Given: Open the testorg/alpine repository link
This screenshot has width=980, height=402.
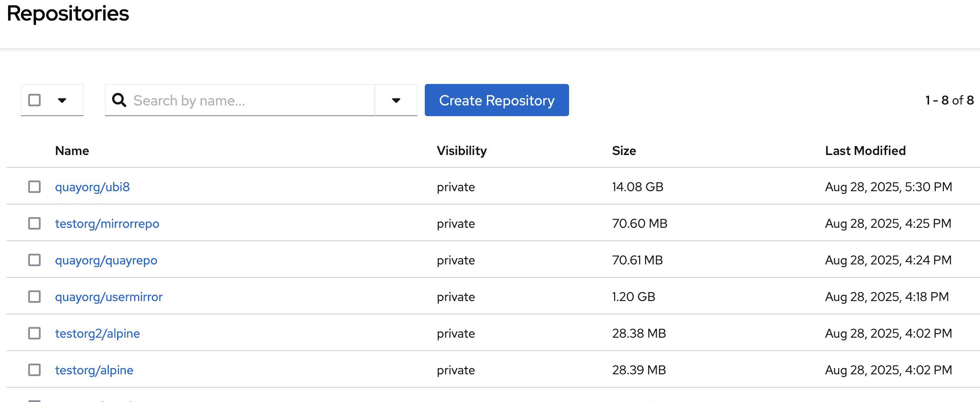Looking at the screenshot, I should (94, 370).
